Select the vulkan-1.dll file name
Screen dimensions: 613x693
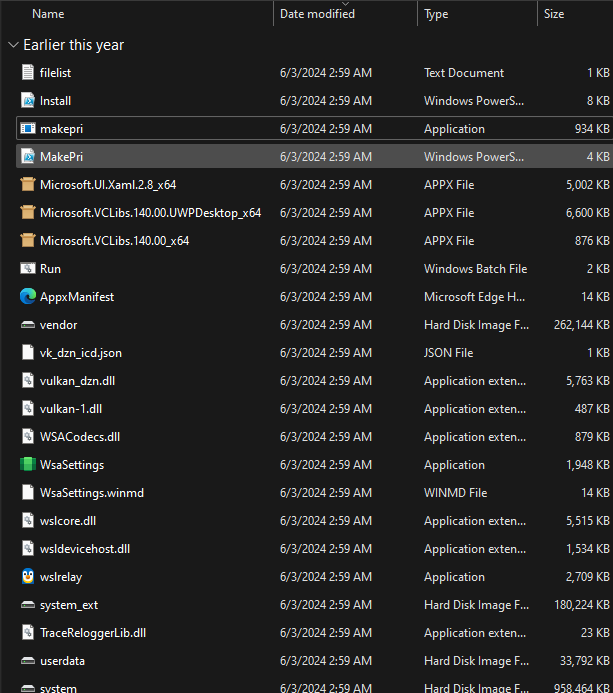71,409
